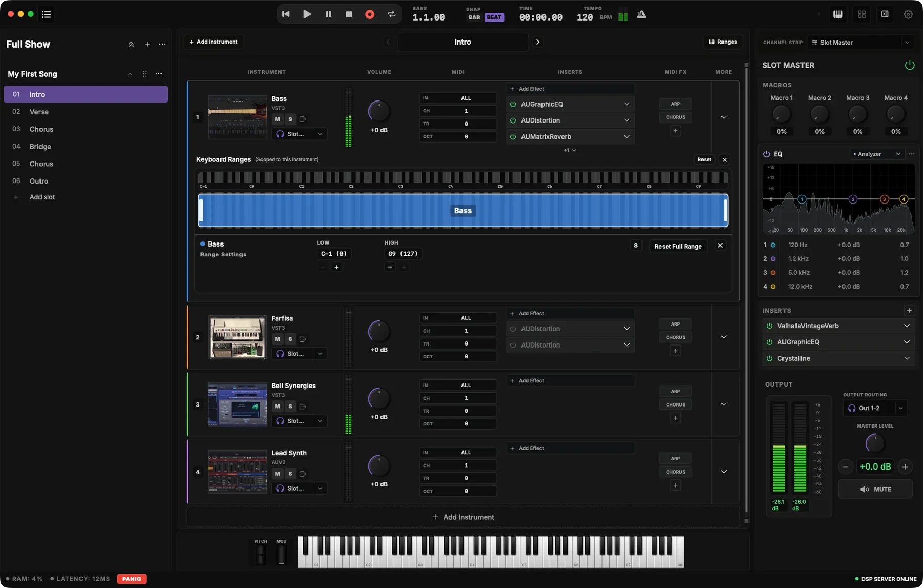
Task: Start playback with the play button
Action: pos(307,14)
